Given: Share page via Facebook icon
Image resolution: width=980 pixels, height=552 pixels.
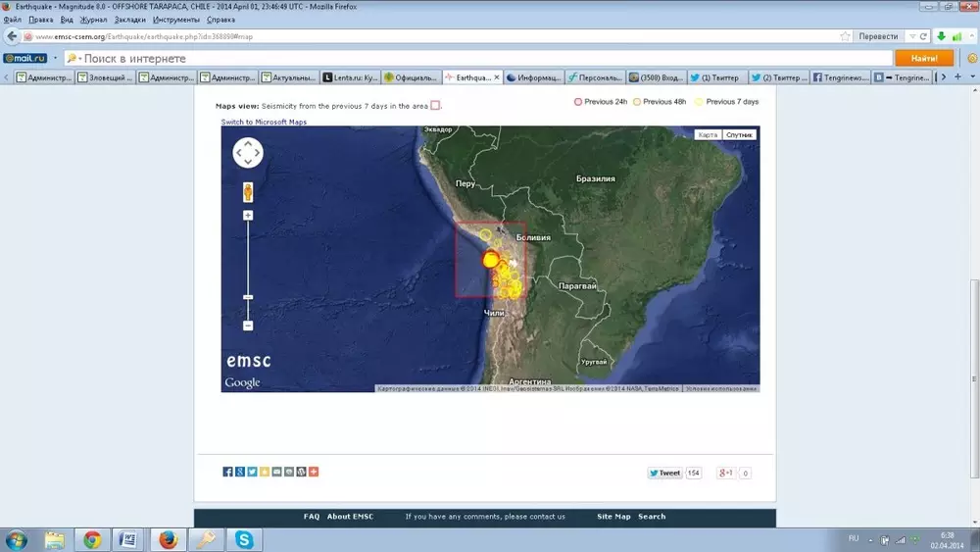Looking at the screenshot, I should 228,472.
